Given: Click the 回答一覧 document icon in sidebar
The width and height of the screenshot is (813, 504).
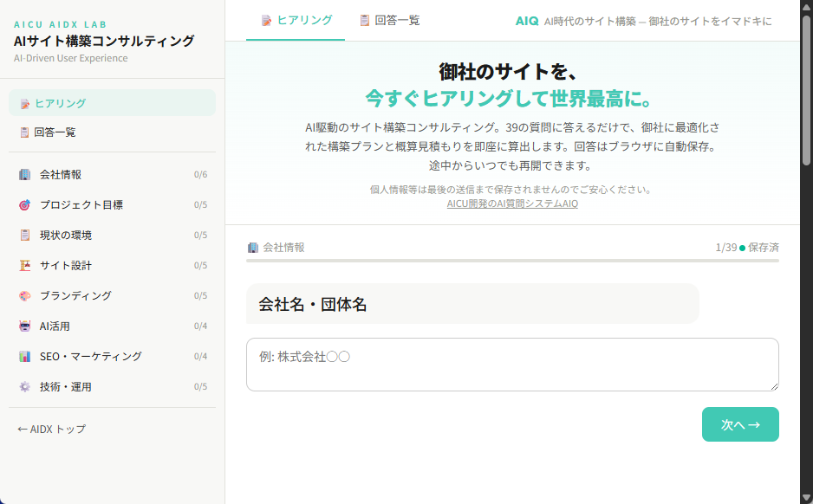Looking at the screenshot, I should pyautogui.click(x=26, y=132).
